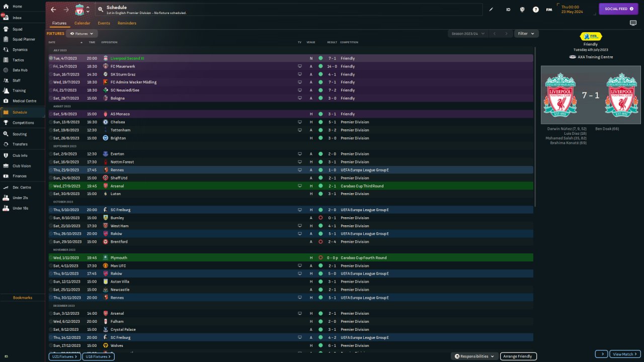Open the Reminders tab
644x362 pixels.
coord(127,23)
